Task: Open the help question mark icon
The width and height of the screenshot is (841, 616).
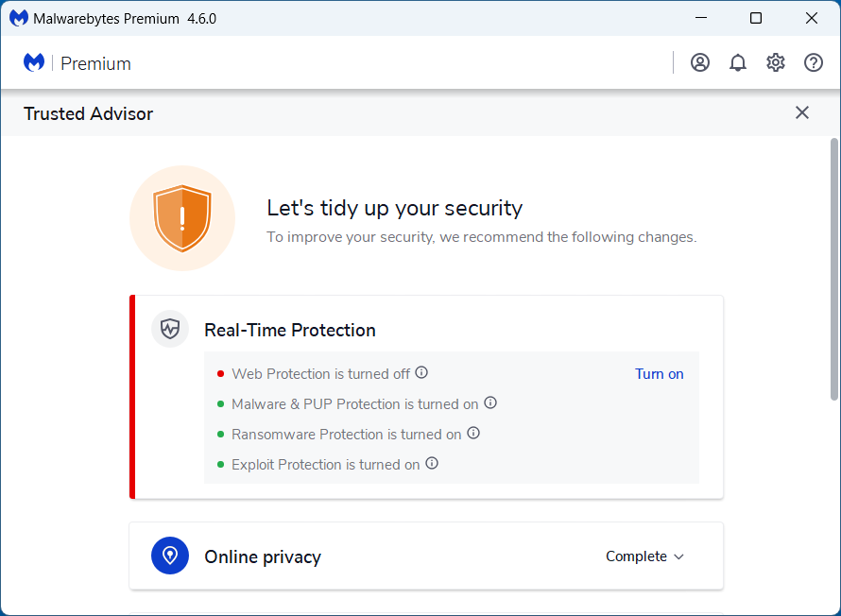Action: tap(814, 63)
